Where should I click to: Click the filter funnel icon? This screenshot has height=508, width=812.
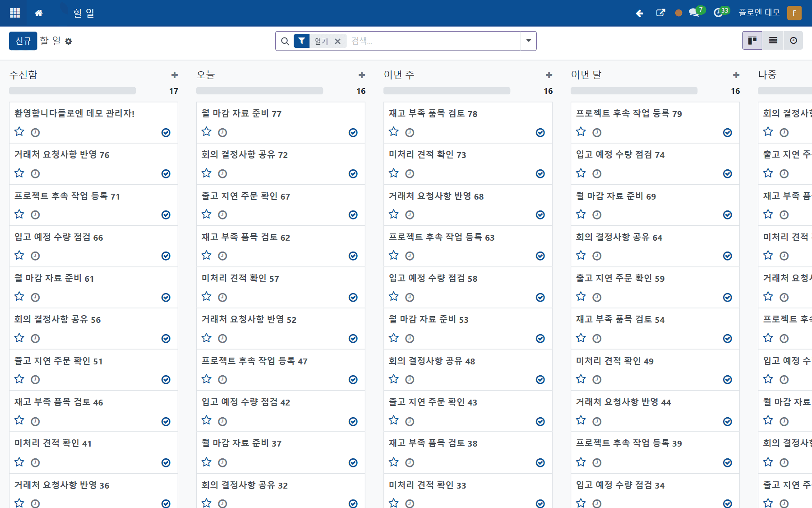[301, 41]
